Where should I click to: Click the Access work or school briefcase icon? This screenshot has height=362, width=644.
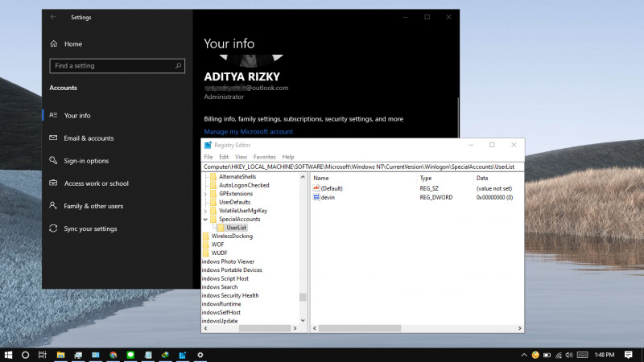tap(53, 183)
